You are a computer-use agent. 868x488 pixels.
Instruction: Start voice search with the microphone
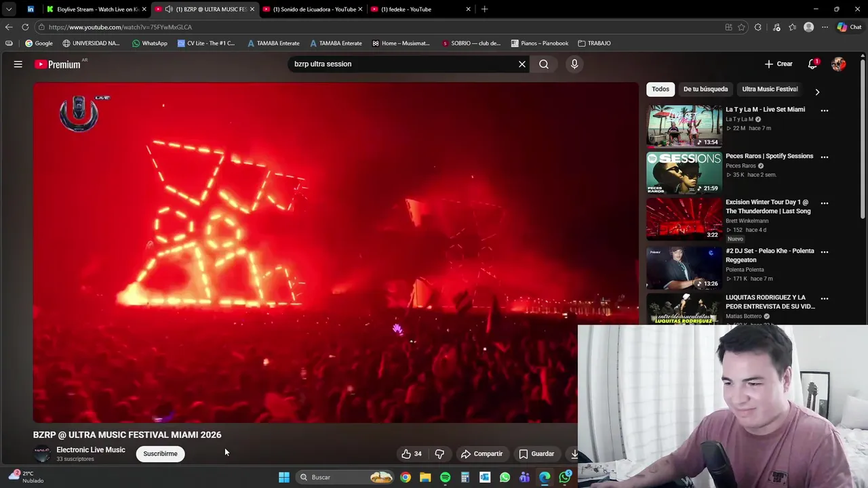[574, 64]
